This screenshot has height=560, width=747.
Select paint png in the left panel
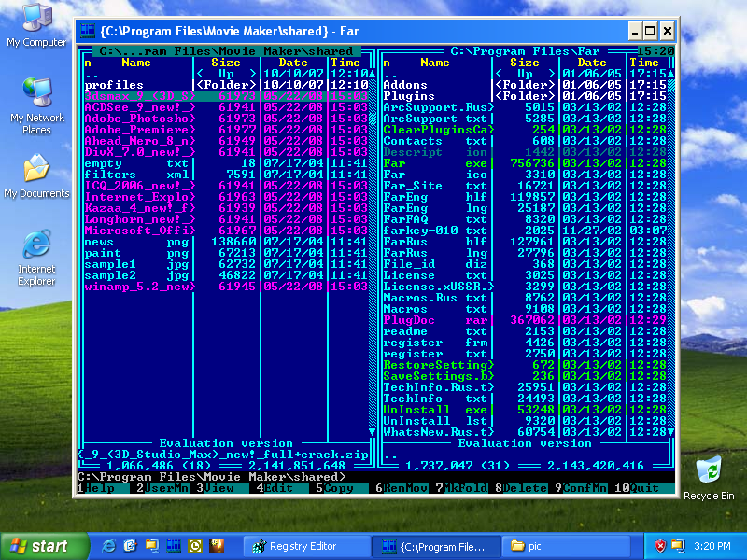[226, 253]
